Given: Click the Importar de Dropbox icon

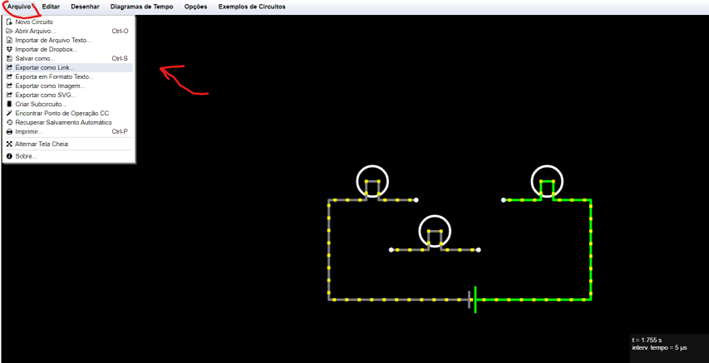Looking at the screenshot, I should point(9,49).
